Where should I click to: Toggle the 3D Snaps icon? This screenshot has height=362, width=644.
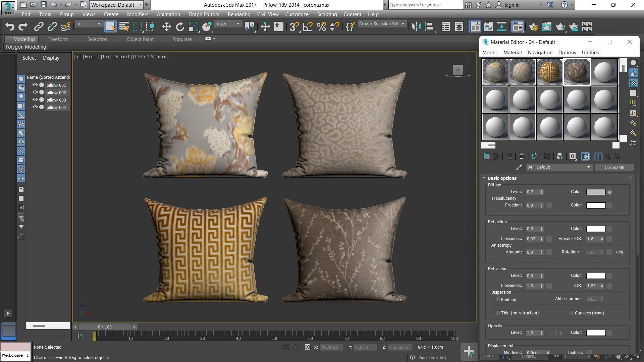(x=294, y=27)
